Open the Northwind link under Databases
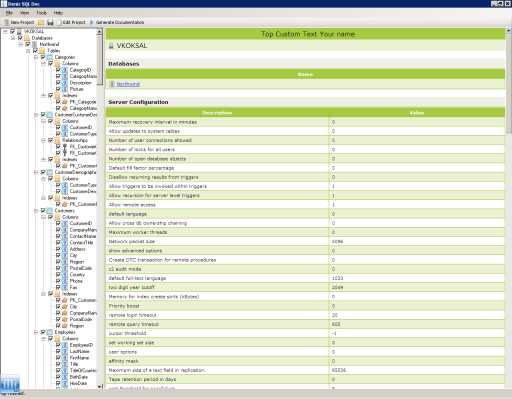Viewport: 512px width, 399px height. [128, 84]
